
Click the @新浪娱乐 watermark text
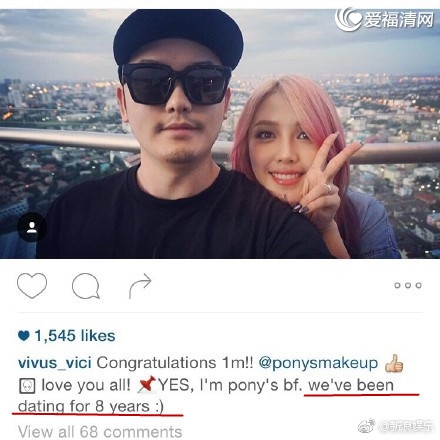point(406,426)
